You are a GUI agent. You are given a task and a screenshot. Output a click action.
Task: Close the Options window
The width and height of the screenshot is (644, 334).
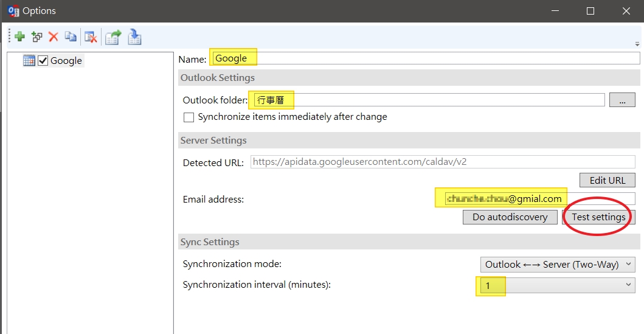point(626,11)
